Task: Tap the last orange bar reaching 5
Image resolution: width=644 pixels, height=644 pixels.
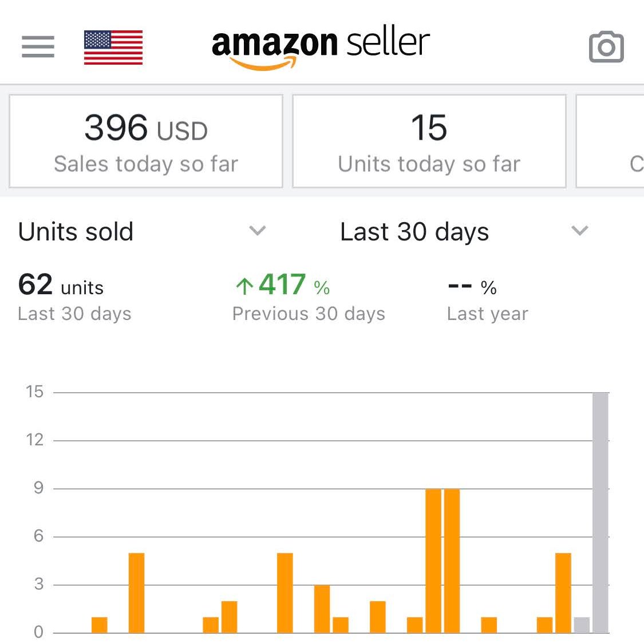Action: [x=563, y=592]
